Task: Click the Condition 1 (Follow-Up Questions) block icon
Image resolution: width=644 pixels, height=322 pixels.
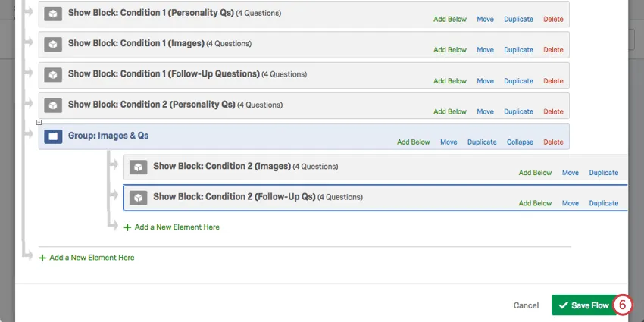Action: [52, 75]
